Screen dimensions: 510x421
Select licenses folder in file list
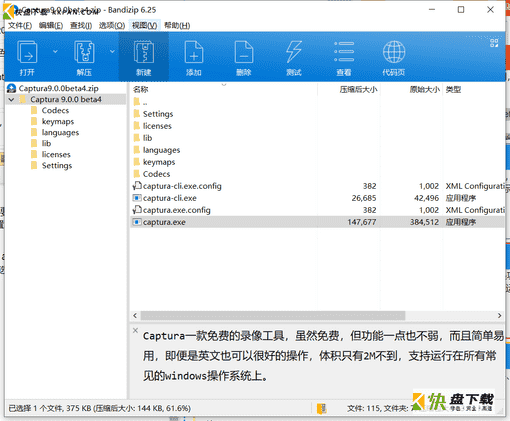[157, 126]
